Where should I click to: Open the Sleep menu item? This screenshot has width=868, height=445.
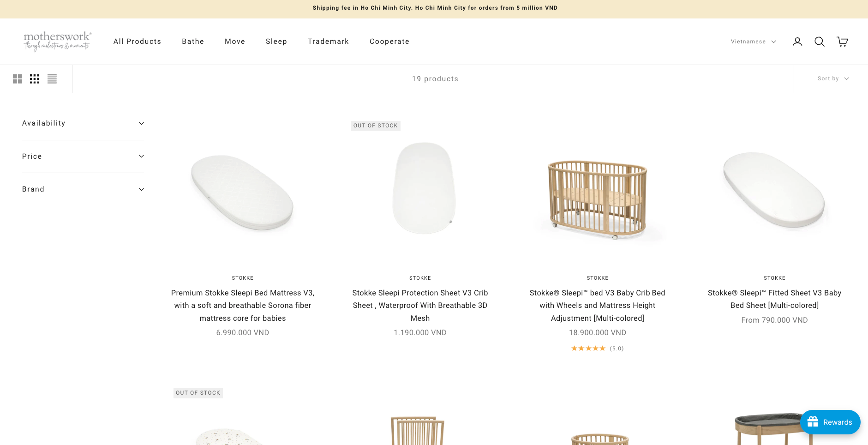[276, 42]
